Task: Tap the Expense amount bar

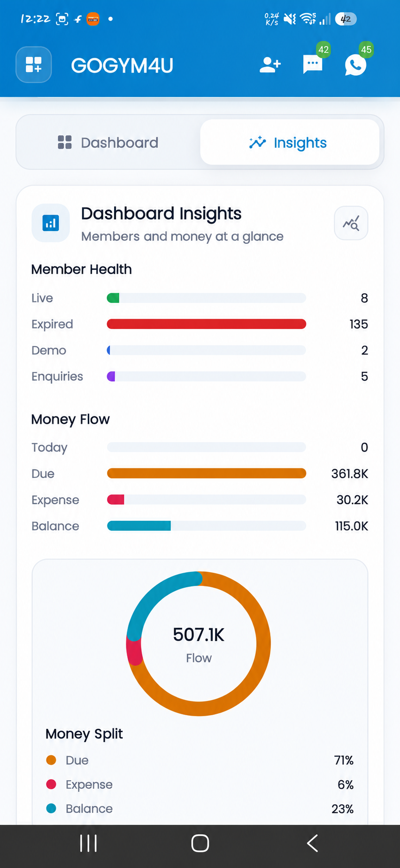Action: [x=207, y=500]
